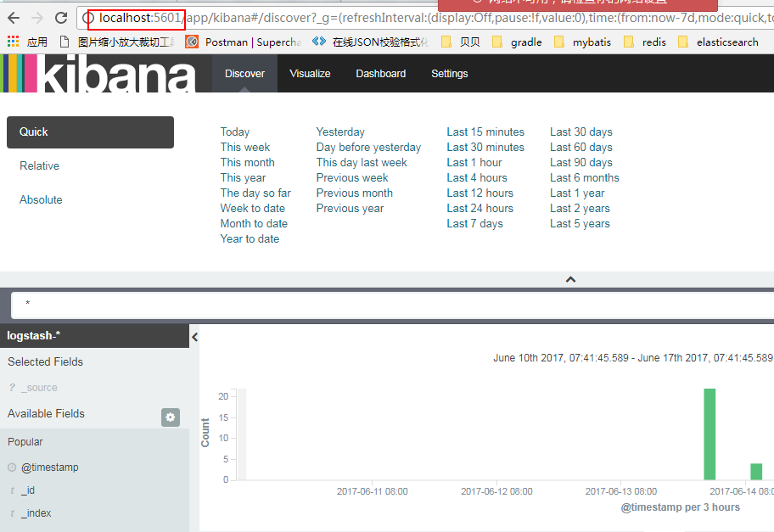Click the browser forward arrow

point(37,19)
